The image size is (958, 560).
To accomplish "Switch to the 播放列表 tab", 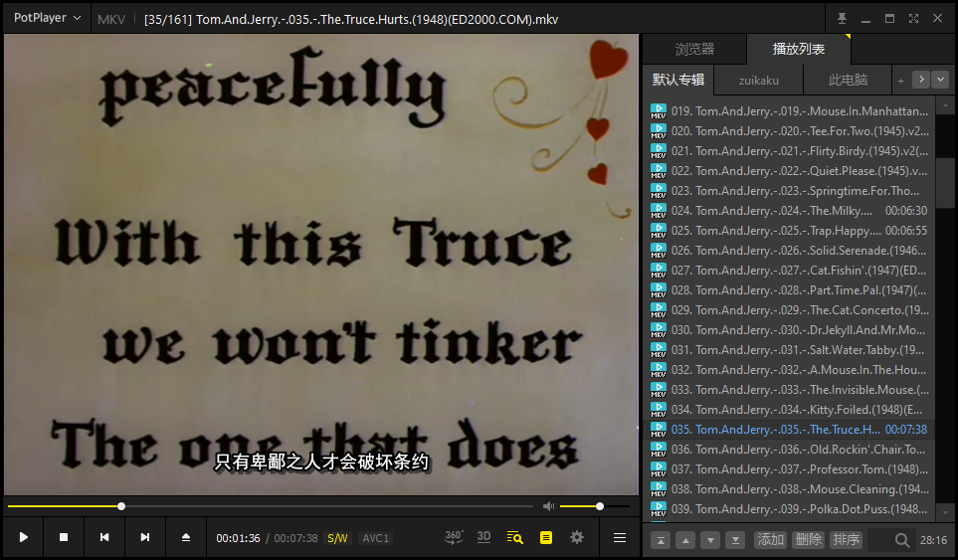I will point(799,49).
